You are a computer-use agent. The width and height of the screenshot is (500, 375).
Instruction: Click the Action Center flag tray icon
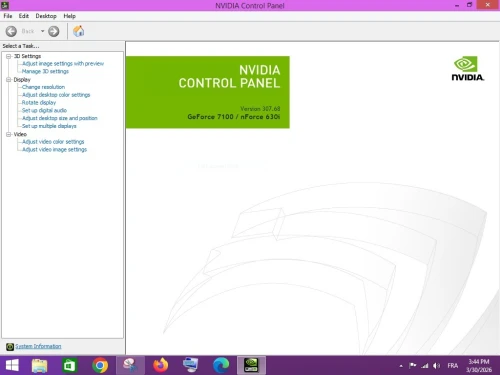[413, 365]
